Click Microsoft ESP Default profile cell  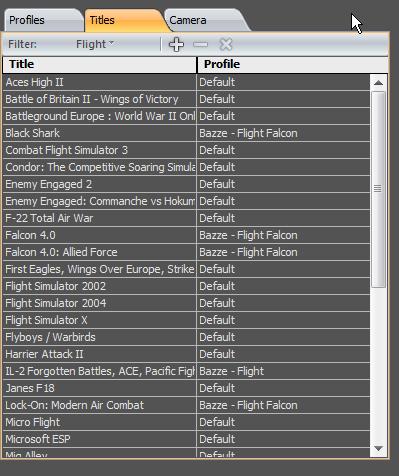(x=283, y=439)
